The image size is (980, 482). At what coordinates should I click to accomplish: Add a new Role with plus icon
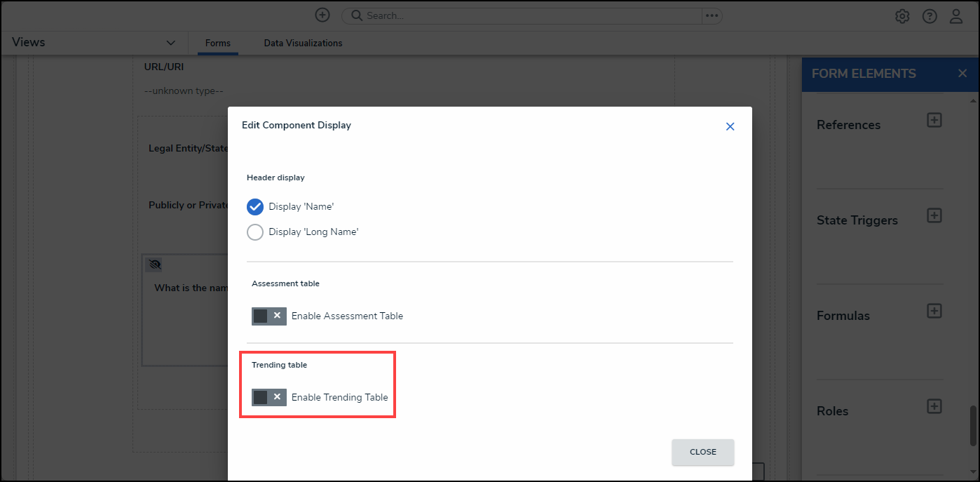(934, 406)
